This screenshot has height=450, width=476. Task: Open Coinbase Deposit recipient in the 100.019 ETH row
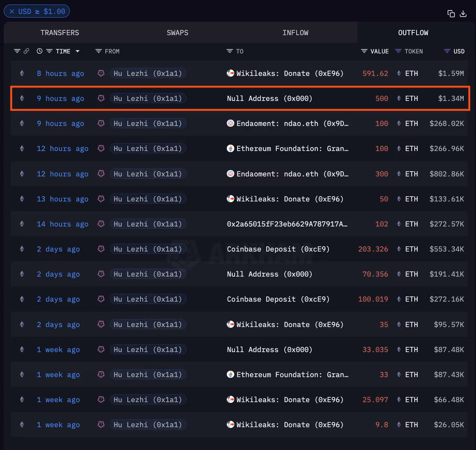click(278, 299)
